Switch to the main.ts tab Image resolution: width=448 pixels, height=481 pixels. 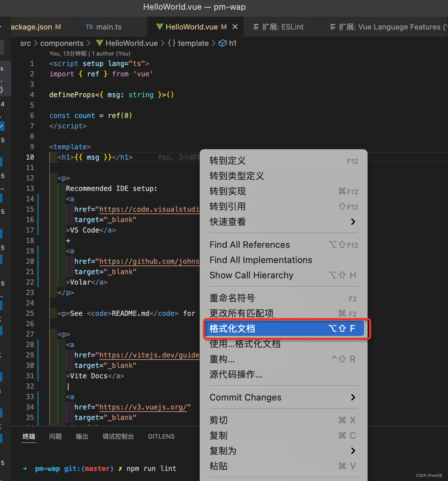(113, 27)
